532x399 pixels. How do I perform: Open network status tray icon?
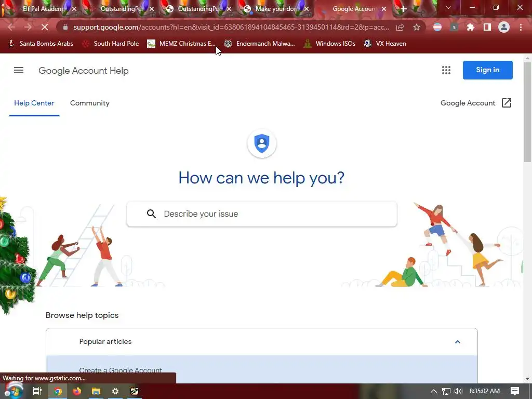tap(446, 391)
